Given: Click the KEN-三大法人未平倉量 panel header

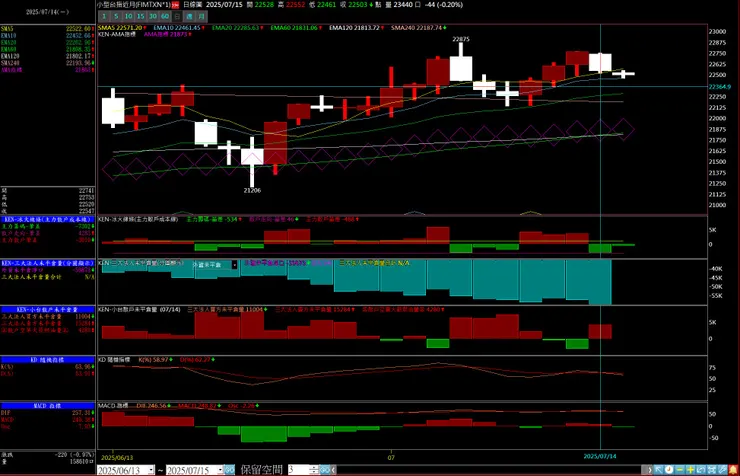Looking at the screenshot, I should tap(47, 263).
